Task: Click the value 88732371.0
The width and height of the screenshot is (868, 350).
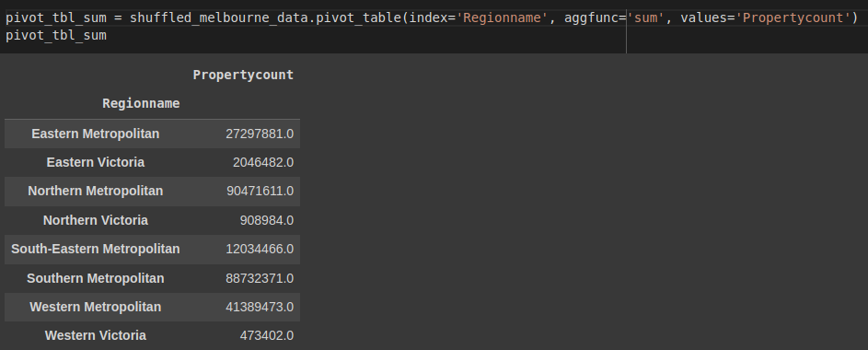Action: coord(260,278)
